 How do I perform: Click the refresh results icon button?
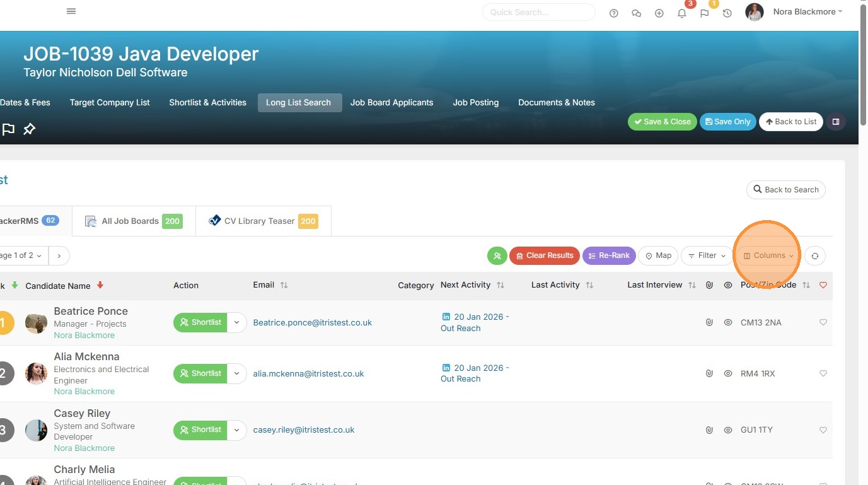[814, 256]
